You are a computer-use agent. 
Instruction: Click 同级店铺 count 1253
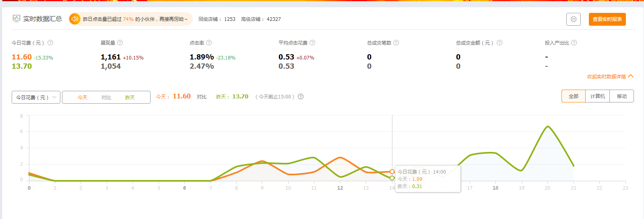(x=230, y=19)
